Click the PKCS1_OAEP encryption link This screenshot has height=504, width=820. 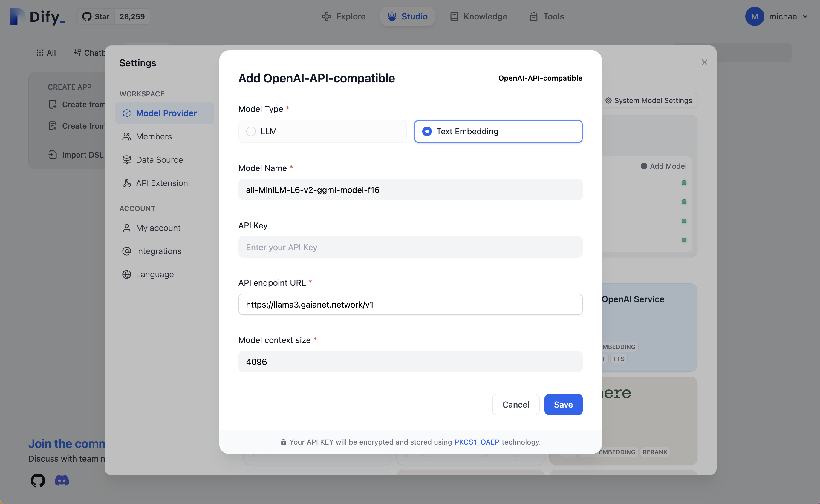pyautogui.click(x=477, y=441)
